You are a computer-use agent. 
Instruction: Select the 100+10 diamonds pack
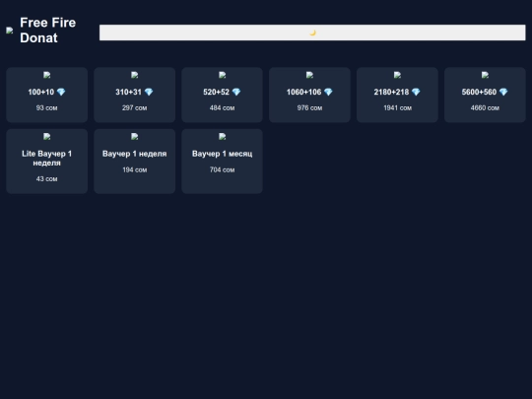point(47,95)
